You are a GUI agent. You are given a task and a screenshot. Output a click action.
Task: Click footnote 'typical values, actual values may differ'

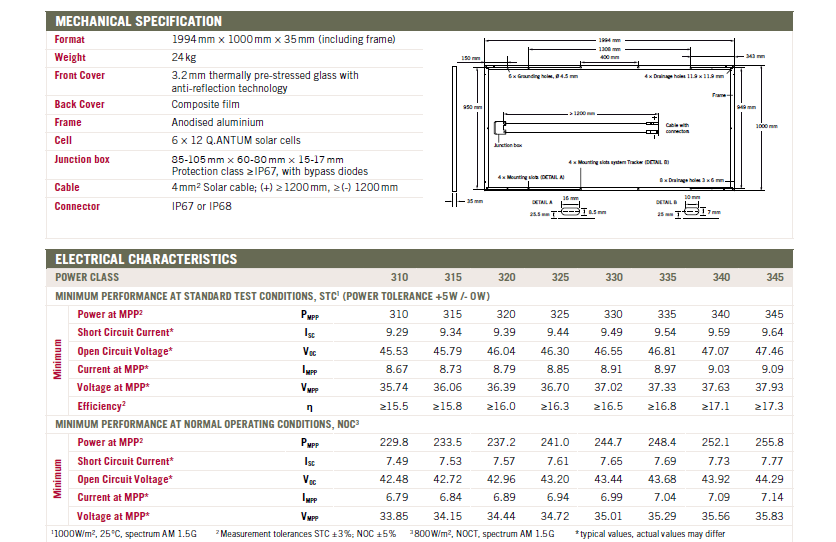(x=650, y=533)
